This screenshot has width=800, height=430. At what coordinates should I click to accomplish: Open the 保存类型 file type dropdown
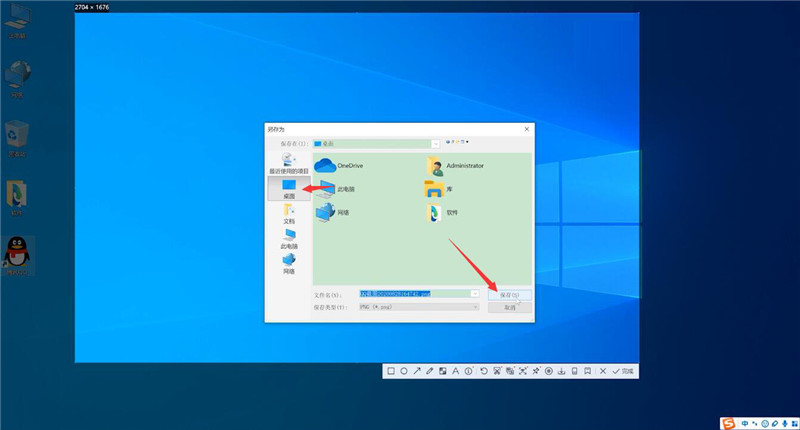(x=475, y=307)
